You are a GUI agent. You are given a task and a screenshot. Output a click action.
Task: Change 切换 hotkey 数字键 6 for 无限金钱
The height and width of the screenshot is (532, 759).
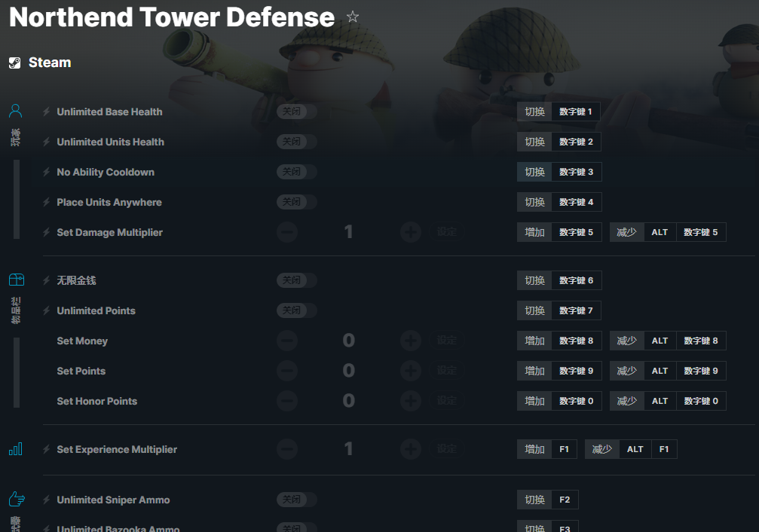point(559,280)
